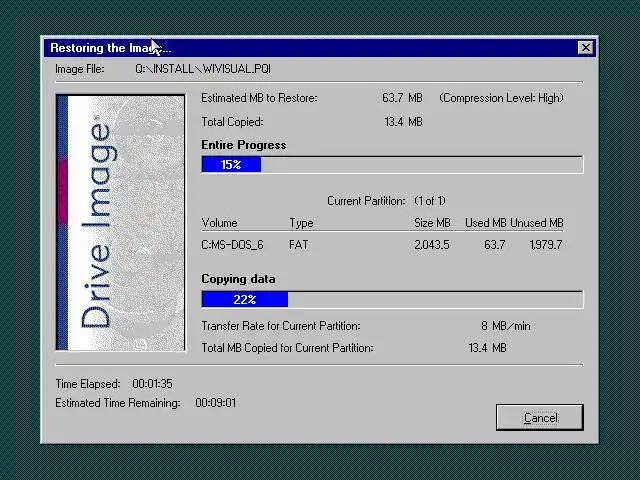Select the image file path Q:\INSTALL\WIVISUAL.PQI
The image size is (640, 480).
tap(203, 69)
